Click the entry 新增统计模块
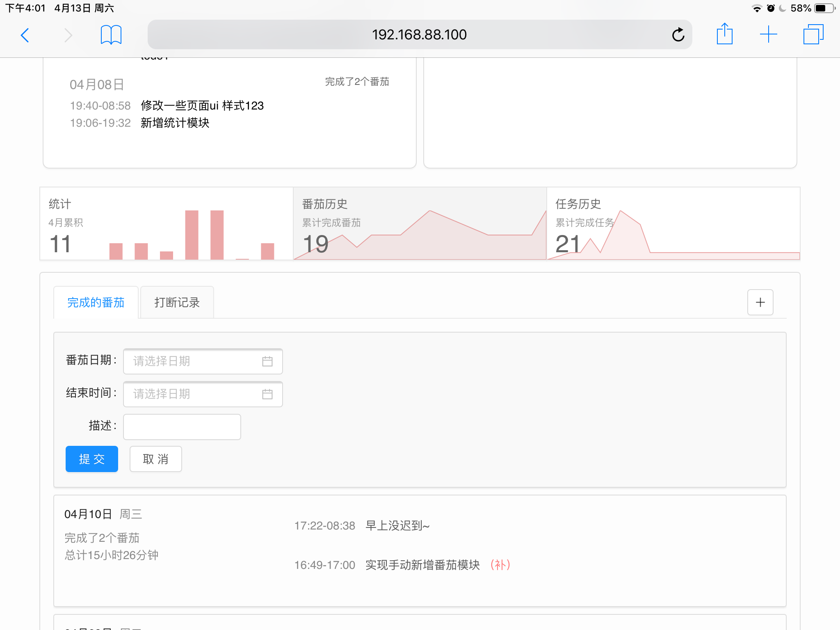The width and height of the screenshot is (840, 630). point(175,123)
